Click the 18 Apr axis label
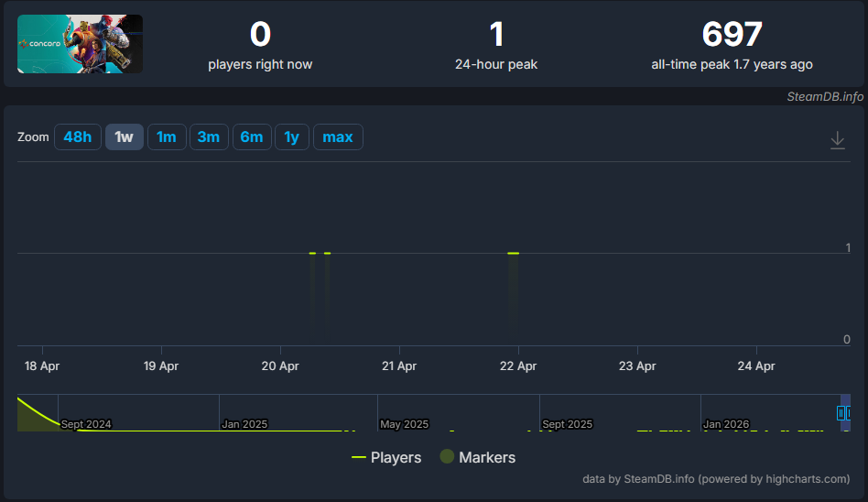Viewport: 868px width, 502px height. pyautogui.click(x=42, y=366)
